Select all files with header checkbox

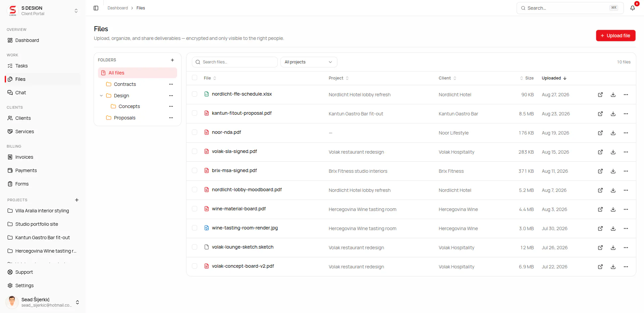pos(195,78)
